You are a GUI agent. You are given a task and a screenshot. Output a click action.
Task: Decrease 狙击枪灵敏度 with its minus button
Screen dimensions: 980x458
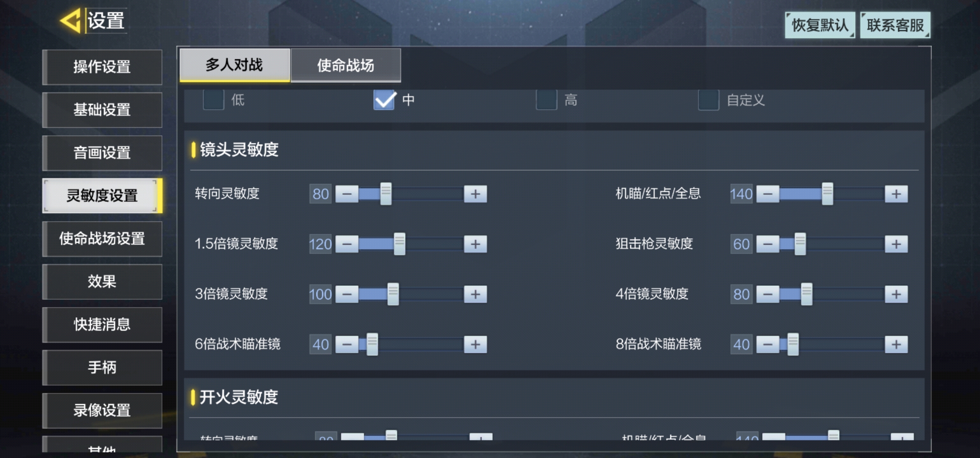(x=768, y=244)
